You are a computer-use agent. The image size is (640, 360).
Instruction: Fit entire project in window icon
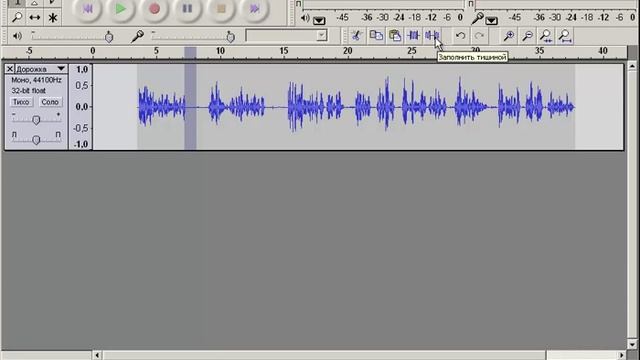point(565,36)
